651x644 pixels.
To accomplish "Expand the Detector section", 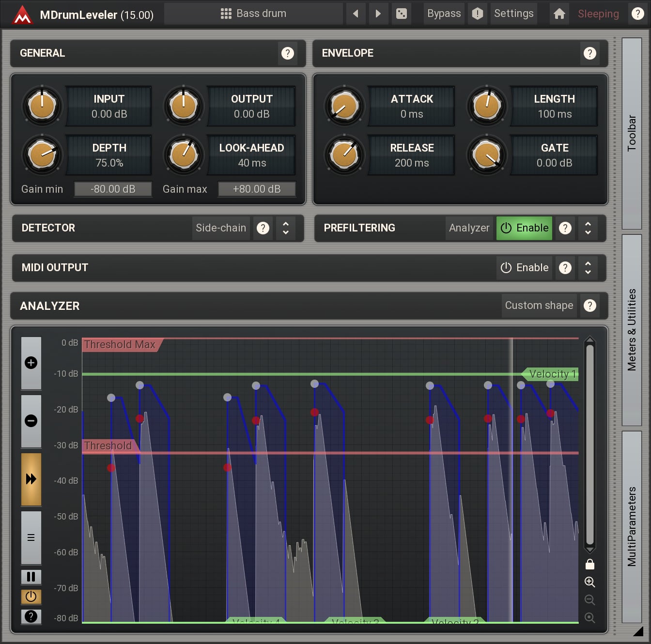I will click(x=286, y=228).
